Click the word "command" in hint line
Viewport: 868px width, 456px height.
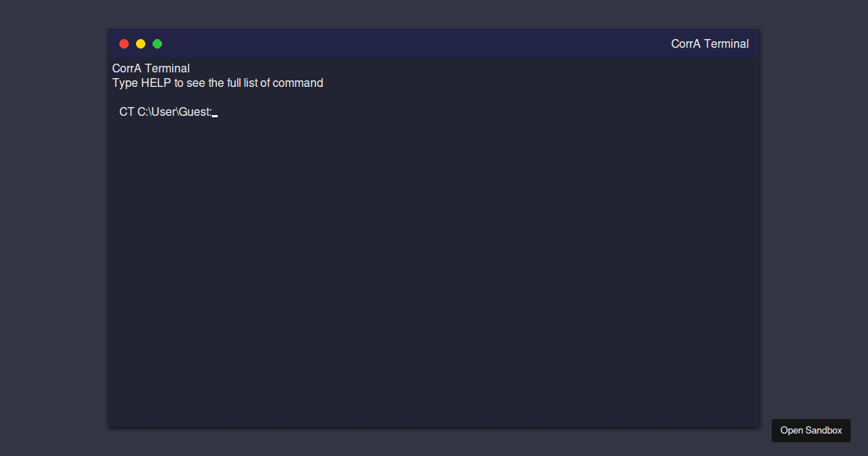[x=298, y=83]
